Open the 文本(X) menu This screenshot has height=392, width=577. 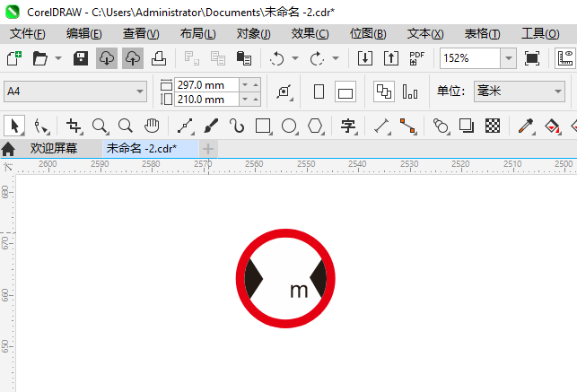tap(425, 34)
